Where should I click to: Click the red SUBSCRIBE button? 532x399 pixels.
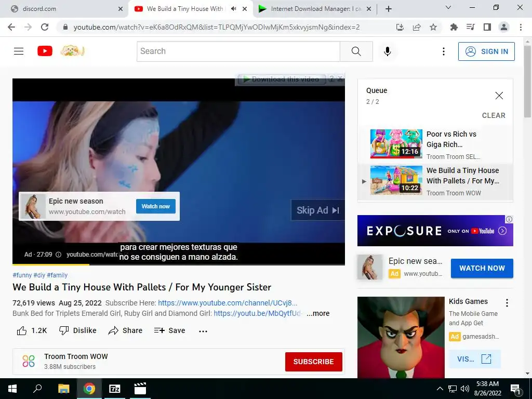[x=313, y=362]
